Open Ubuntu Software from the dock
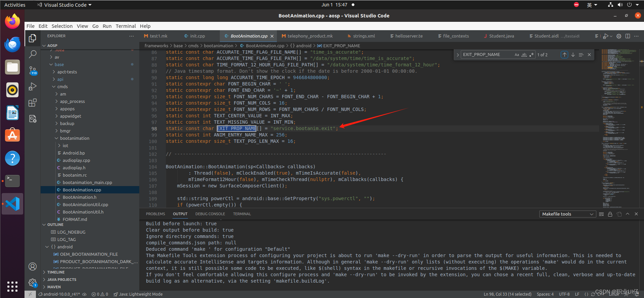The width and height of the screenshot is (644, 298). [x=12, y=135]
